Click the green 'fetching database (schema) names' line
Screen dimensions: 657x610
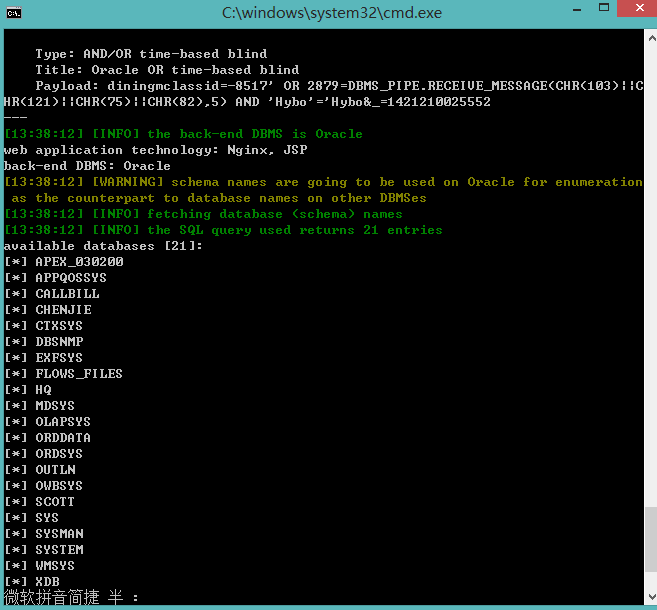coord(204,214)
